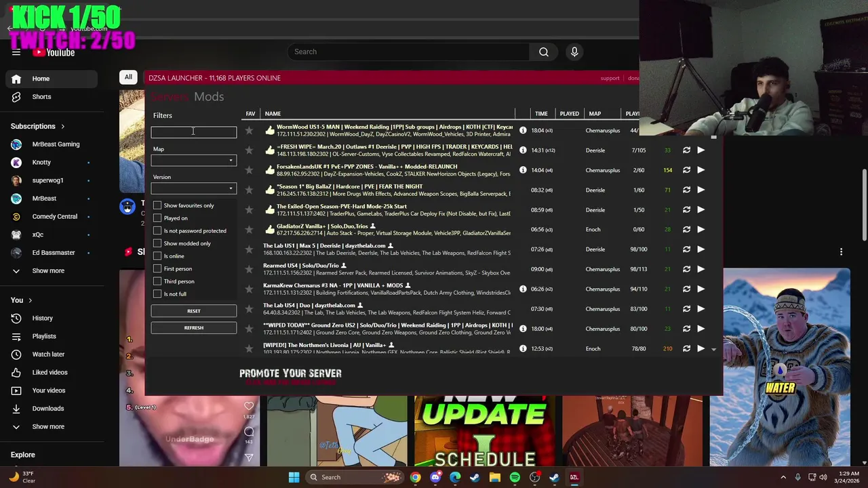Refresh The Lab US4 Duo server row
The image size is (868, 488).
pyautogui.click(x=686, y=309)
